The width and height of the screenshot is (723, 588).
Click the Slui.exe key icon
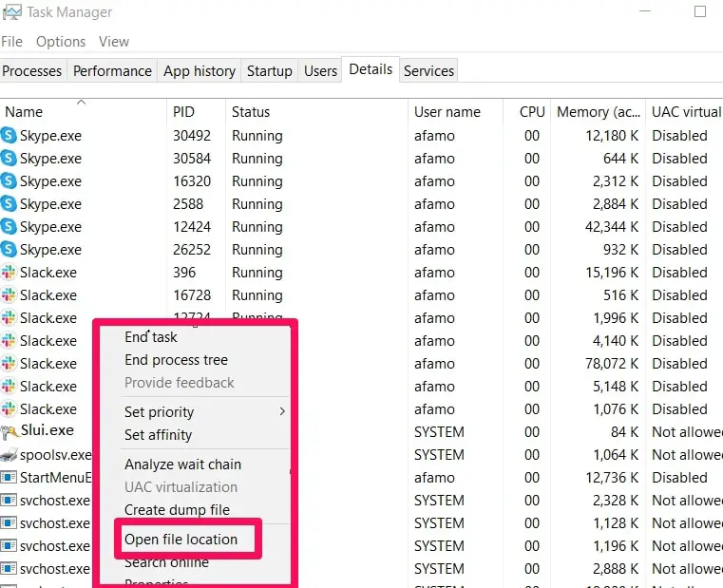click(10, 432)
